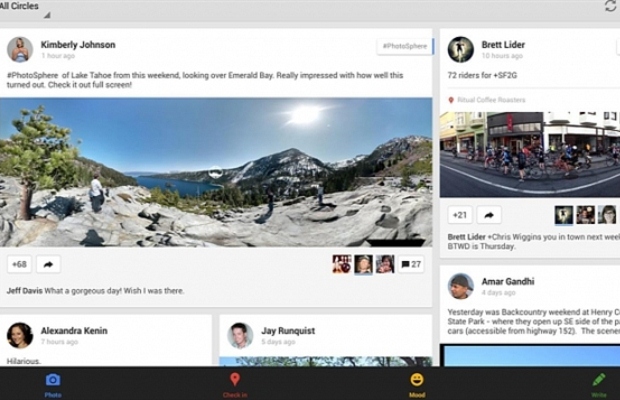Click the Alexandra Kenin name
Viewport: 620px width, 400px height.
coord(74,330)
